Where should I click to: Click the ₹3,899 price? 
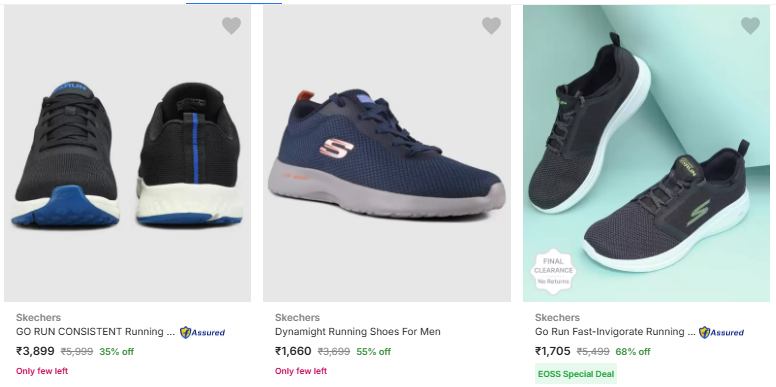[35, 351]
